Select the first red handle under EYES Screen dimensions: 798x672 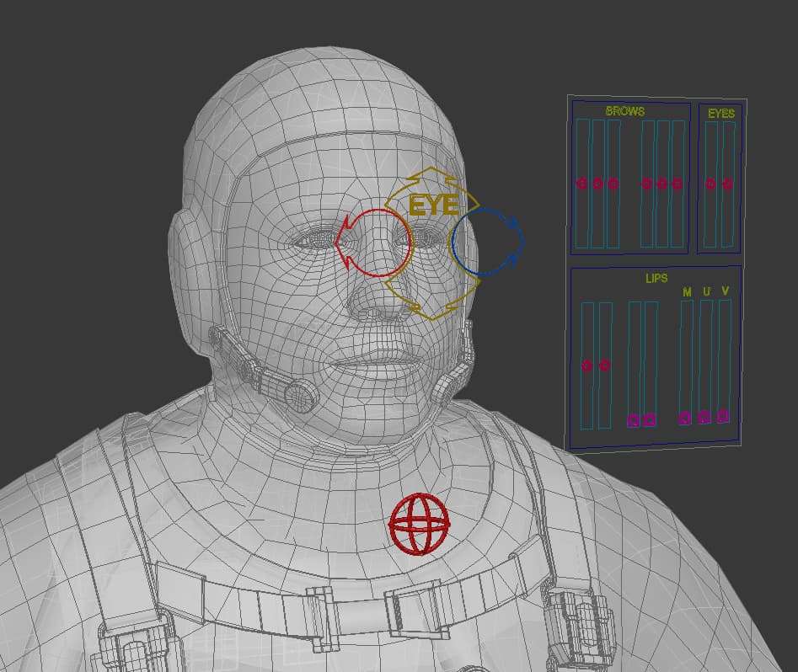[x=710, y=184]
